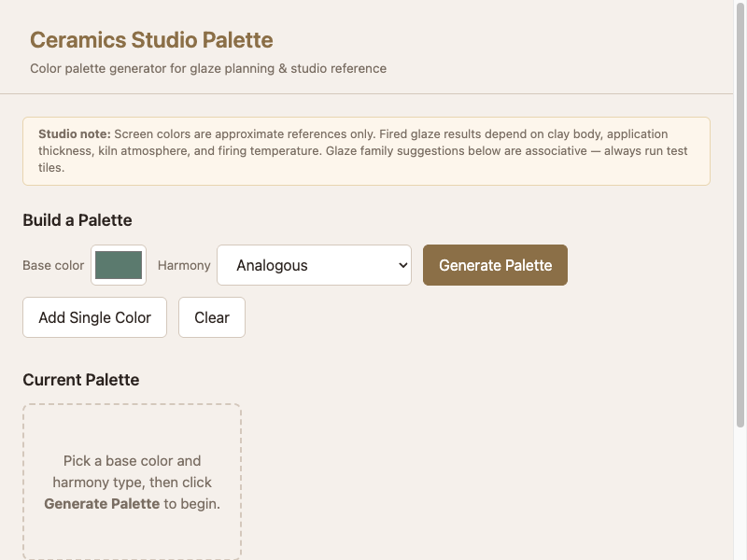Click bold 'Generate Palette' text inside placeholder

[102, 504]
